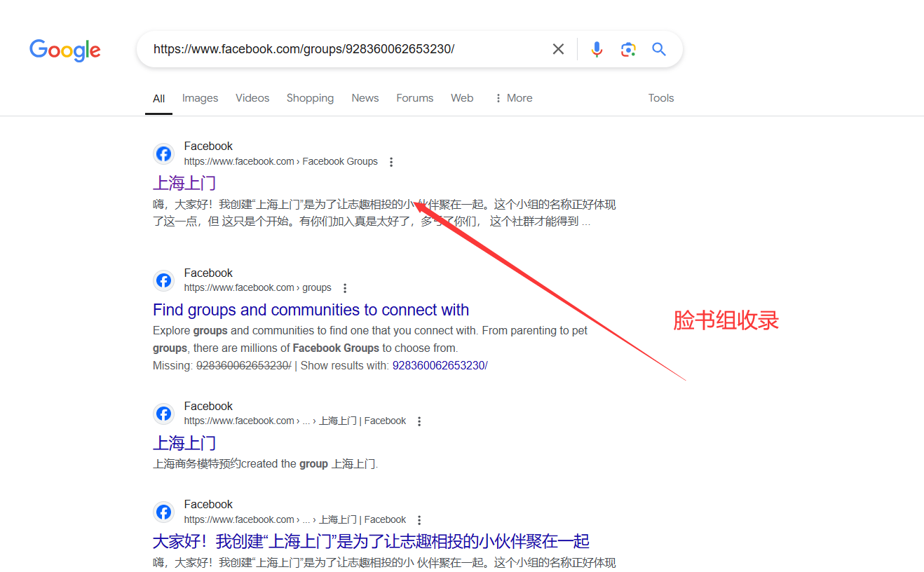Open the More search categories dropdown
The image size is (924, 572).
[514, 97]
